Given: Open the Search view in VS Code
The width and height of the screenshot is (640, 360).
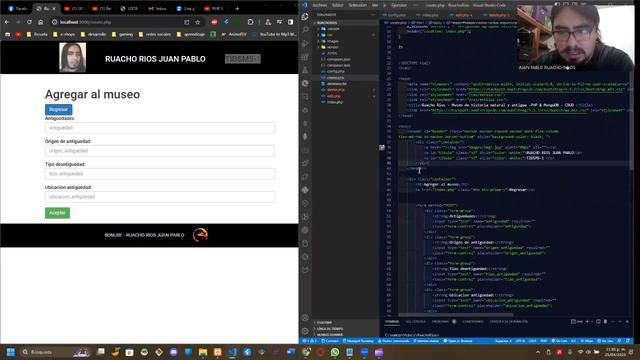Looking at the screenshot, I should pos(305,30).
